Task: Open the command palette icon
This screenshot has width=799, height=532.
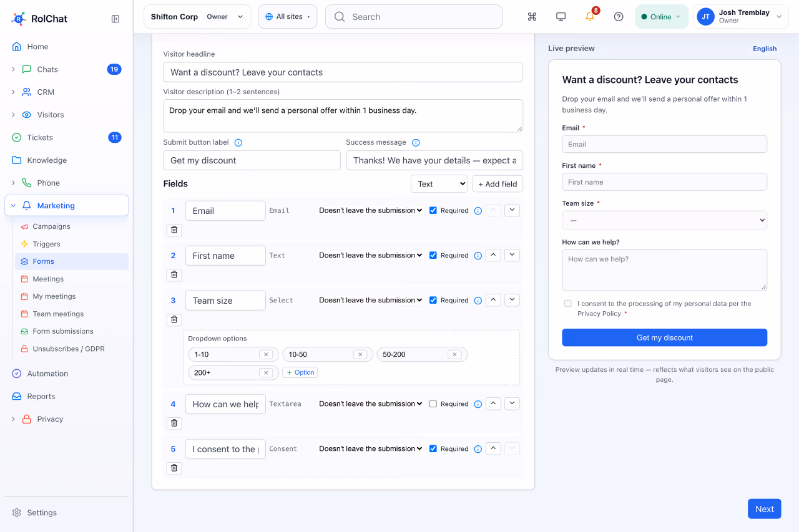Action: tap(532, 17)
